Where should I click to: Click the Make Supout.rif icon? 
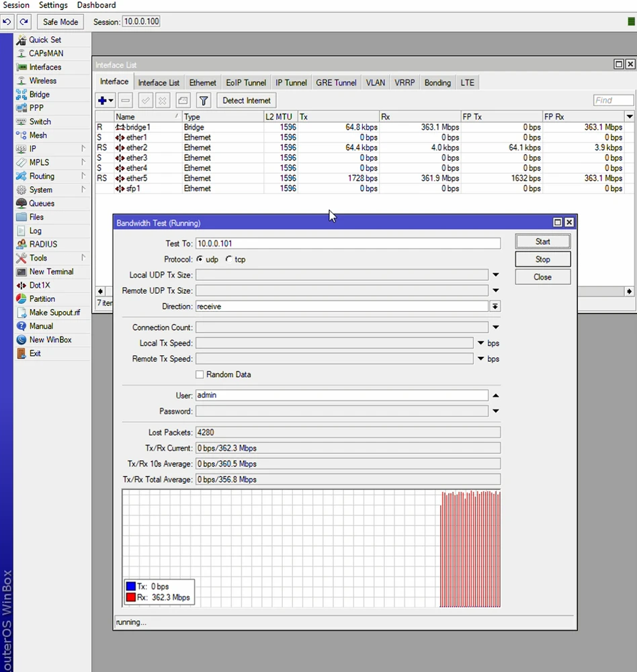22,312
